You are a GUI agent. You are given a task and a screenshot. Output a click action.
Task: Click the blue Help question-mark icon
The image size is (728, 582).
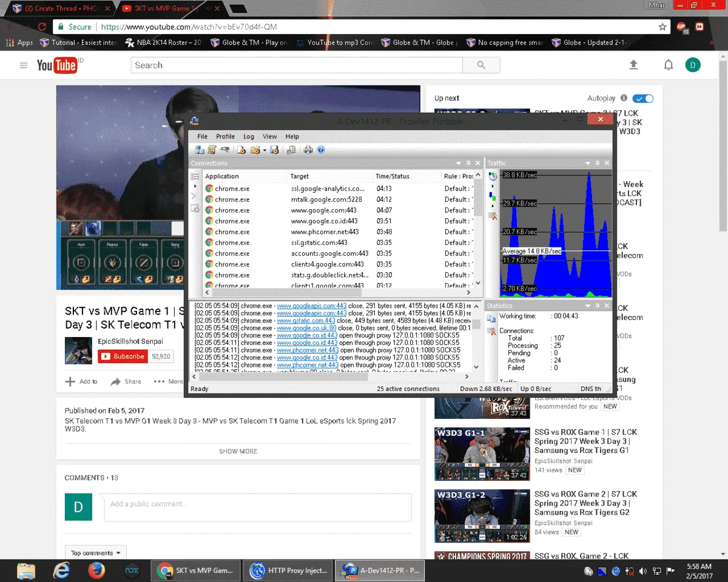321,150
